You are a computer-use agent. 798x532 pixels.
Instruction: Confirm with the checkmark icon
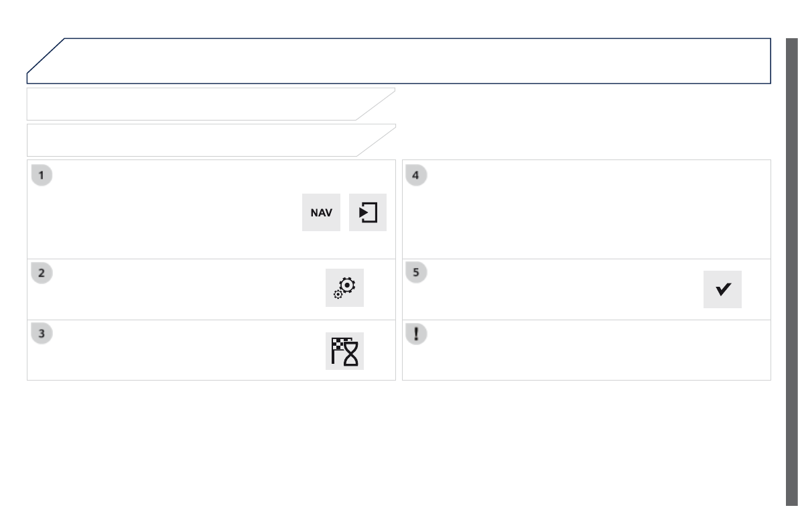(722, 289)
